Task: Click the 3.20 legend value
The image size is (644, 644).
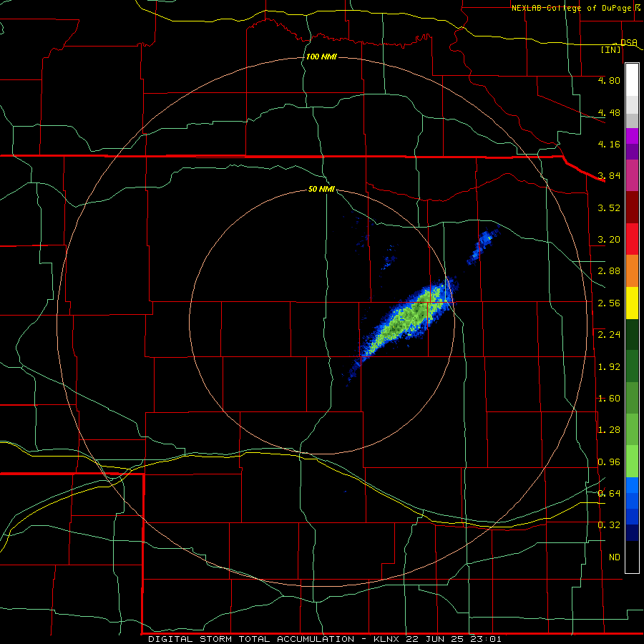Action: click(x=609, y=240)
